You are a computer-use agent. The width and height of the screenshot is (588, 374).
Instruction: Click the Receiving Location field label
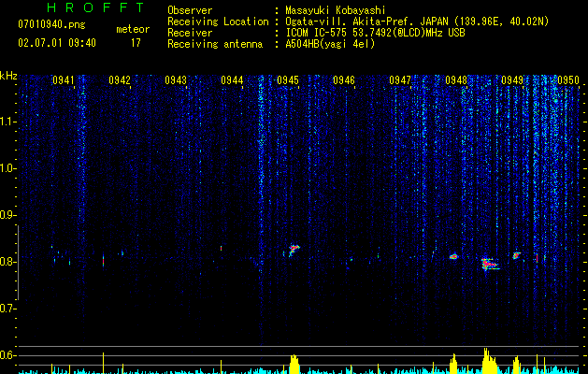tap(218, 22)
